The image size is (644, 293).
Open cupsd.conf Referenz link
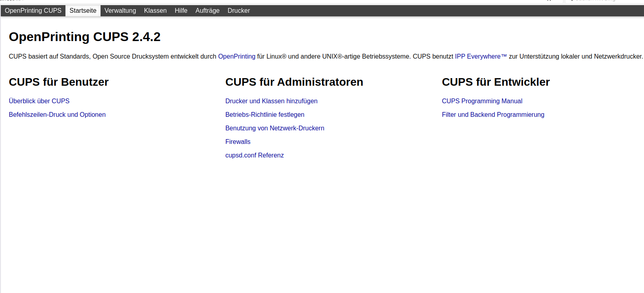254,155
